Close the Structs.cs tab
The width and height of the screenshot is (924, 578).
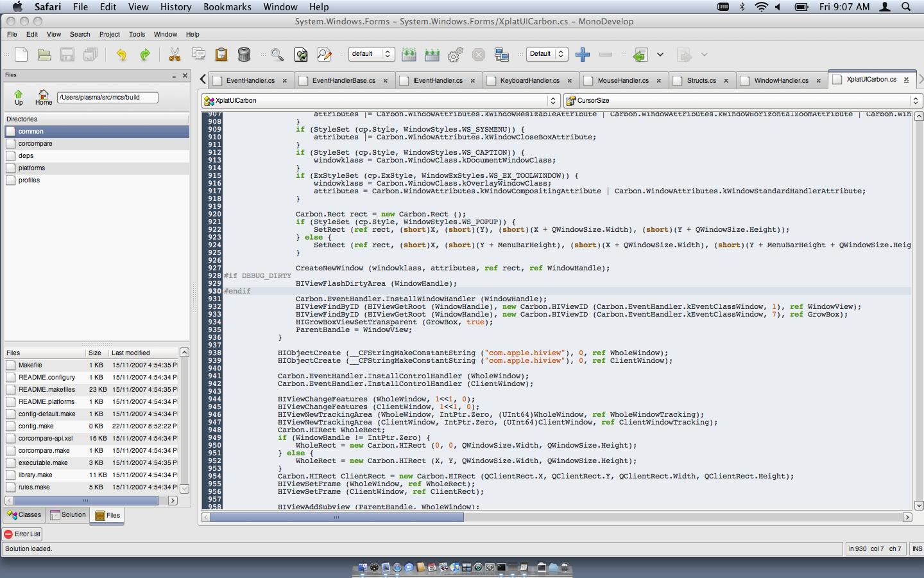pos(726,81)
